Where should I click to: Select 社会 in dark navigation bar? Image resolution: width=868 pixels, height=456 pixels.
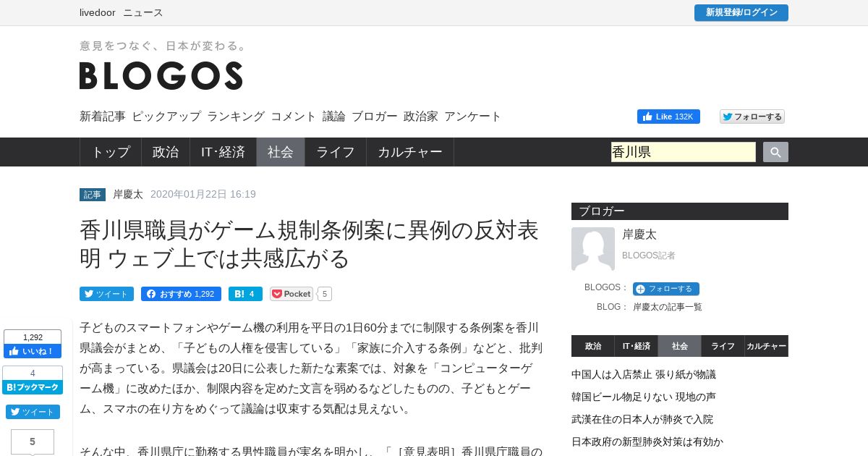(x=281, y=152)
